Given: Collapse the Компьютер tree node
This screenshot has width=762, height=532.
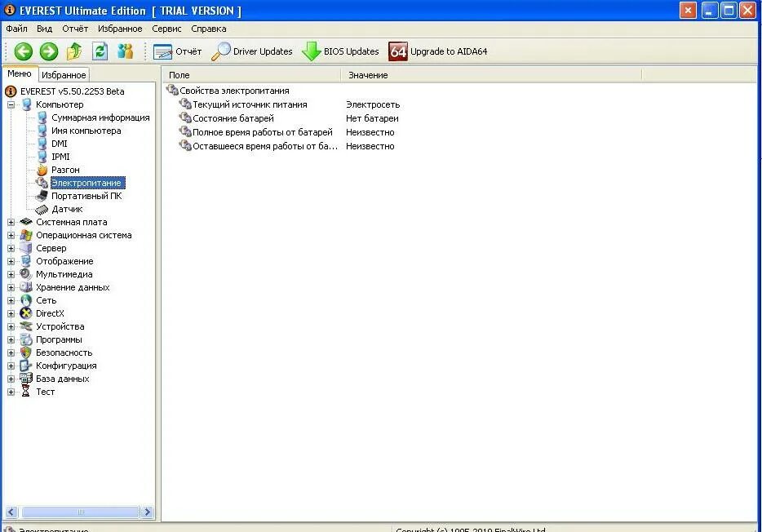Looking at the screenshot, I should (x=11, y=104).
